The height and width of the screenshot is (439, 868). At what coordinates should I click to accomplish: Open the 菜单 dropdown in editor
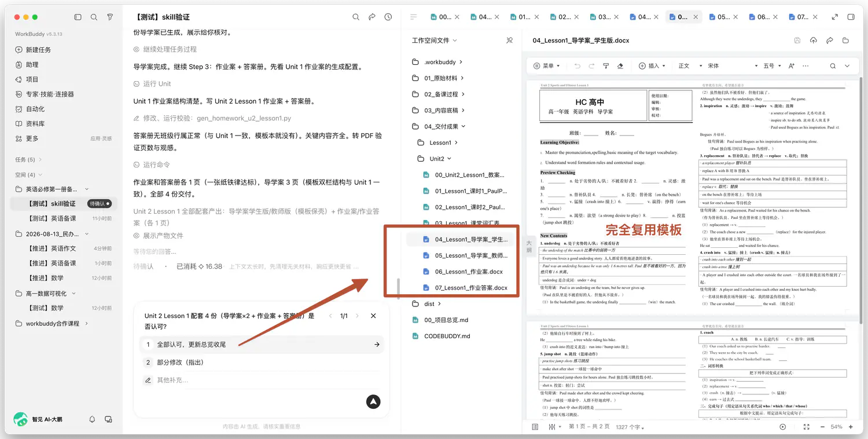click(x=546, y=66)
